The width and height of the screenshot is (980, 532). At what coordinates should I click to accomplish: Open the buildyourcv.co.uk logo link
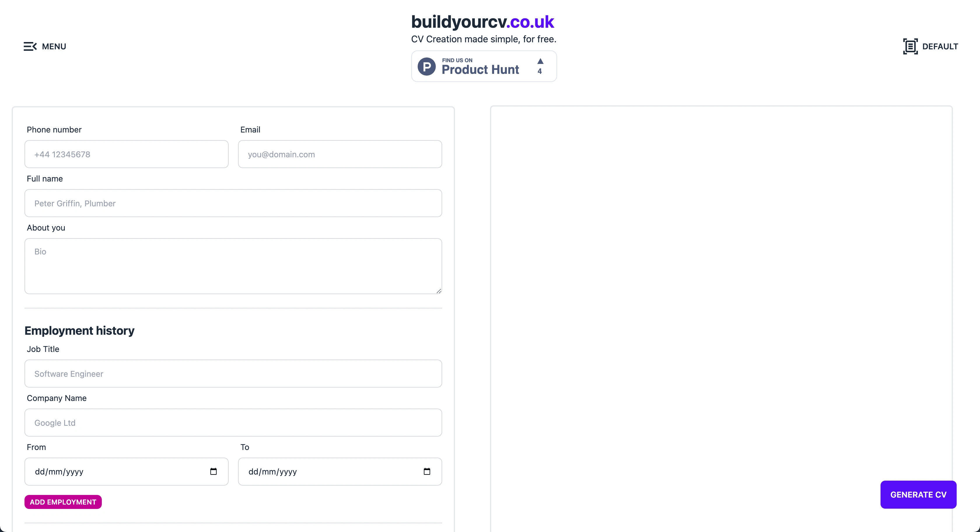click(482, 22)
